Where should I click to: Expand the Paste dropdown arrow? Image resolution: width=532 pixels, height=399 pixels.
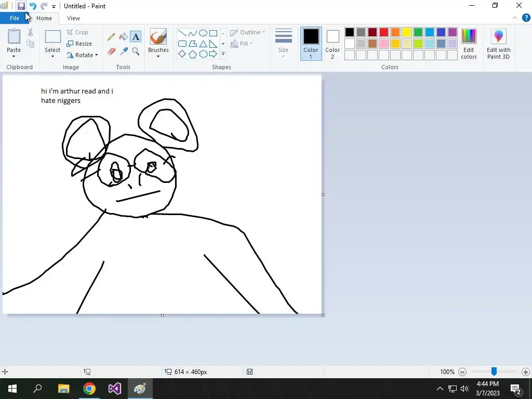tap(14, 56)
